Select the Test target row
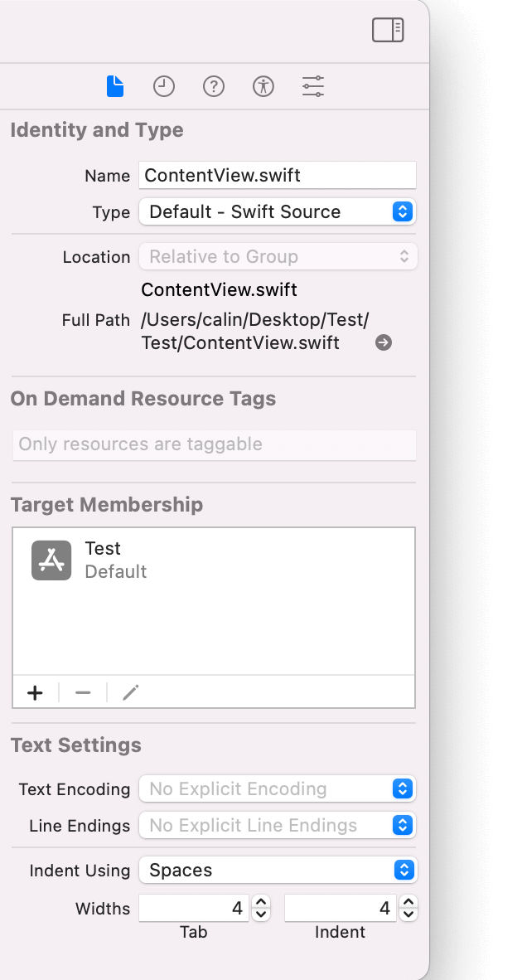The height and width of the screenshot is (980, 522). pyautogui.click(x=214, y=560)
